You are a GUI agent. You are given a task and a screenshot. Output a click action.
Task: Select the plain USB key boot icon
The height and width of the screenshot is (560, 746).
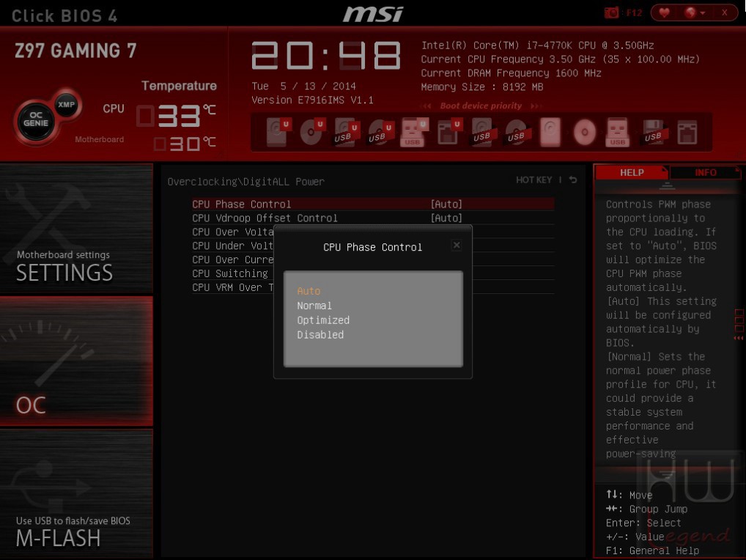(618, 132)
